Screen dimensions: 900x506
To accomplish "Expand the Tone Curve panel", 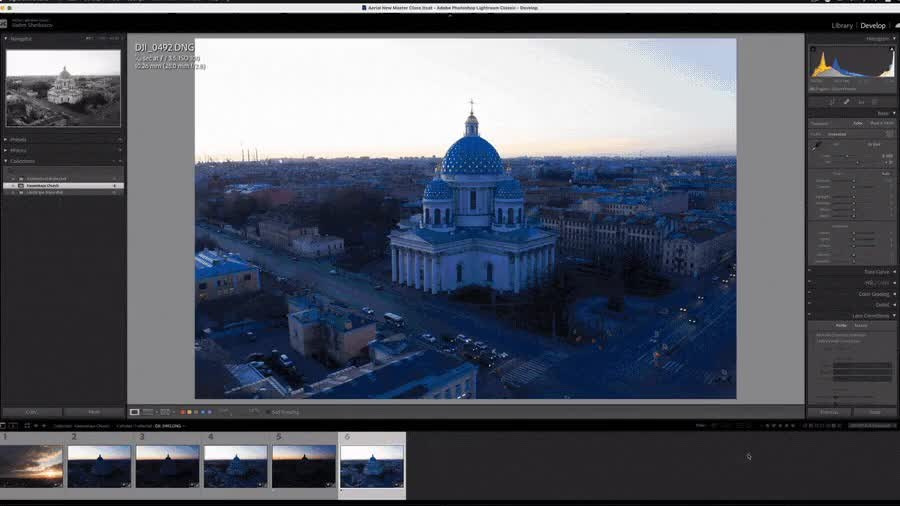I will point(894,272).
